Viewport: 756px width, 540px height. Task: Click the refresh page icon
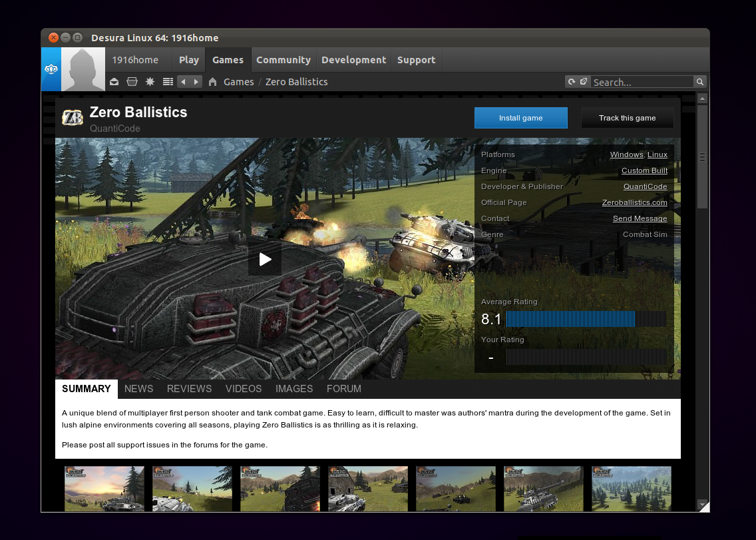pos(572,81)
